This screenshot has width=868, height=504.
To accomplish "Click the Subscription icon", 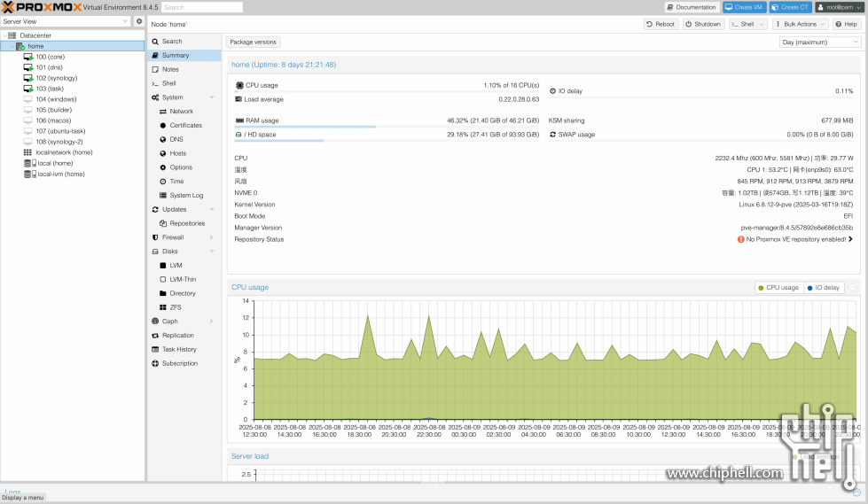I will (x=155, y=363).
